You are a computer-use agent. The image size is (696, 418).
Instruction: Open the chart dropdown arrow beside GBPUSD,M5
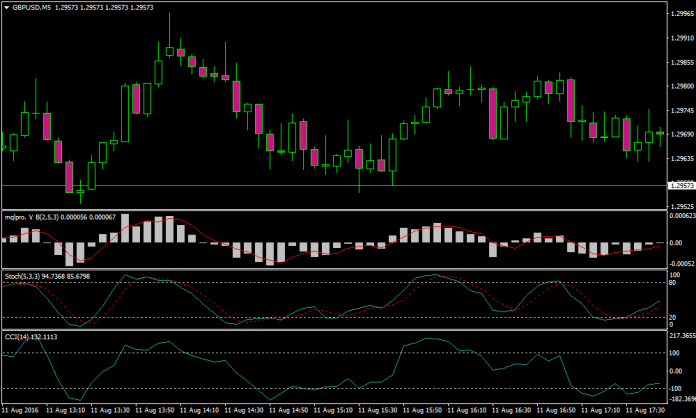click(x=5, y=7)
